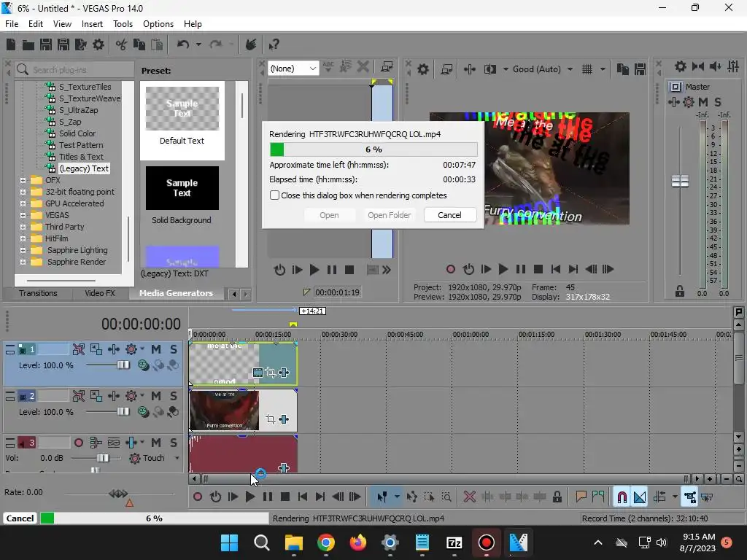Toggle Enable Snapping magnet button
The height and width of the screenshot is (560, 747).
coord(622,497)
